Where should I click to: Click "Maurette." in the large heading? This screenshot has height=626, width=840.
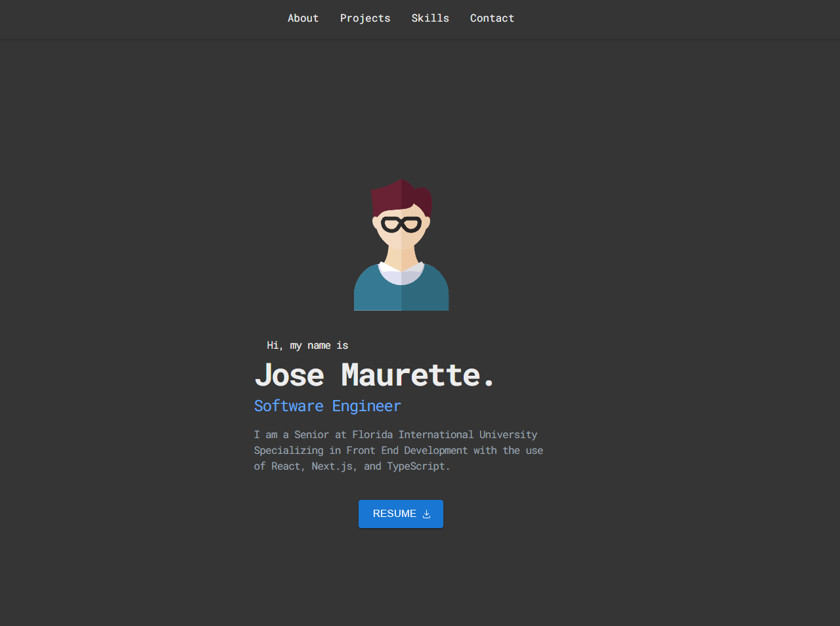coord(418,375)
